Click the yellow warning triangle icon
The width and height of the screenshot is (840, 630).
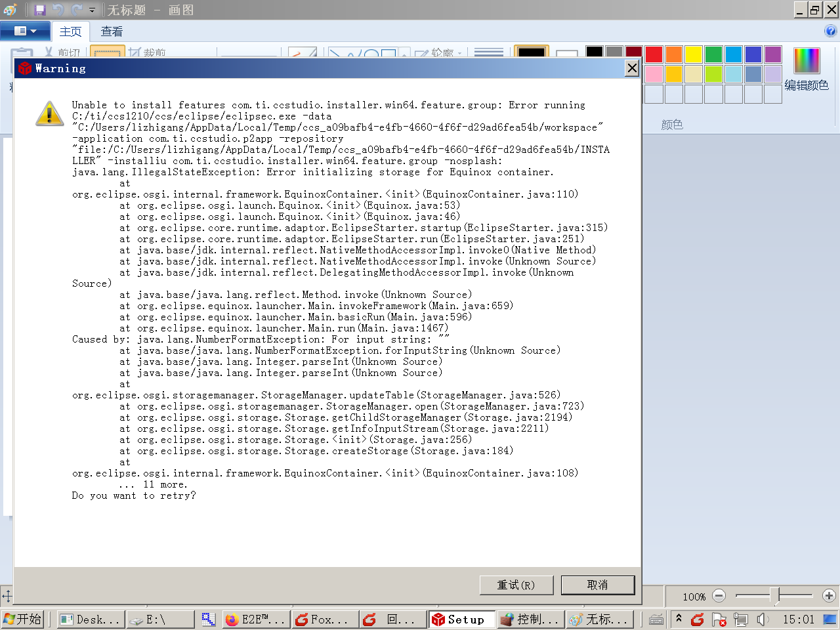tap(50, 114)
